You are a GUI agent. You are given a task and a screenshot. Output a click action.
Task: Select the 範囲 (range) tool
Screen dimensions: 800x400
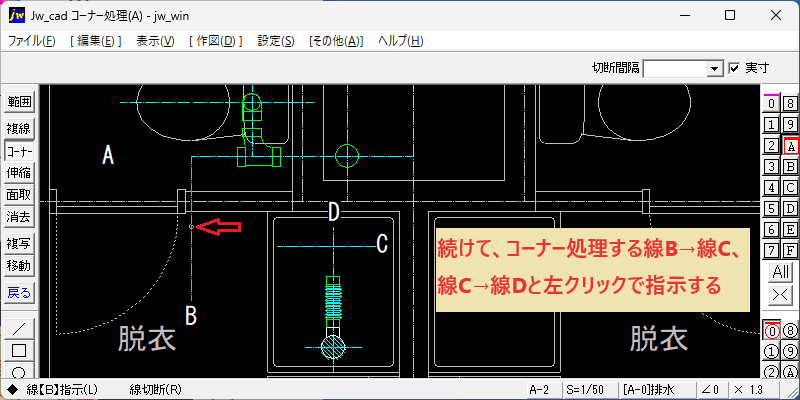click(x=18, y=102)
